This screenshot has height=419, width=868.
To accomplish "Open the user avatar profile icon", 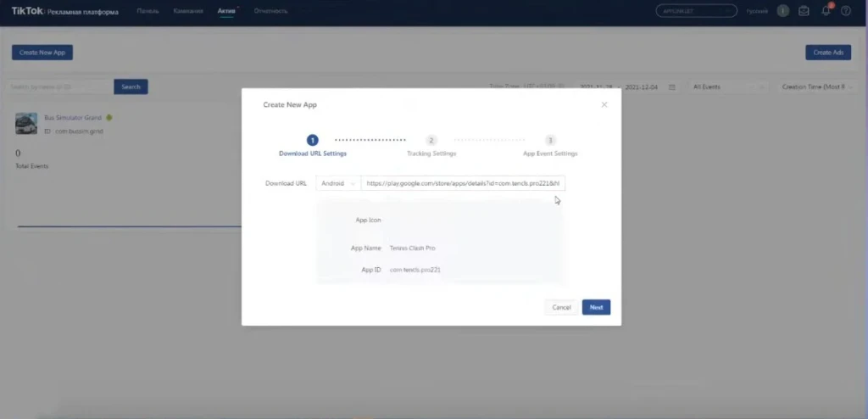I will [x=782, y=11].
